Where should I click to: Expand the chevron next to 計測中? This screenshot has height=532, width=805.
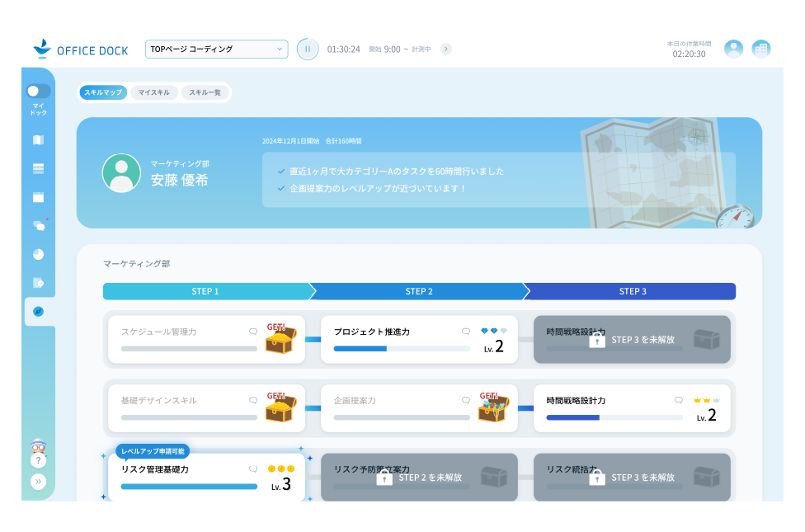(445, 49)
